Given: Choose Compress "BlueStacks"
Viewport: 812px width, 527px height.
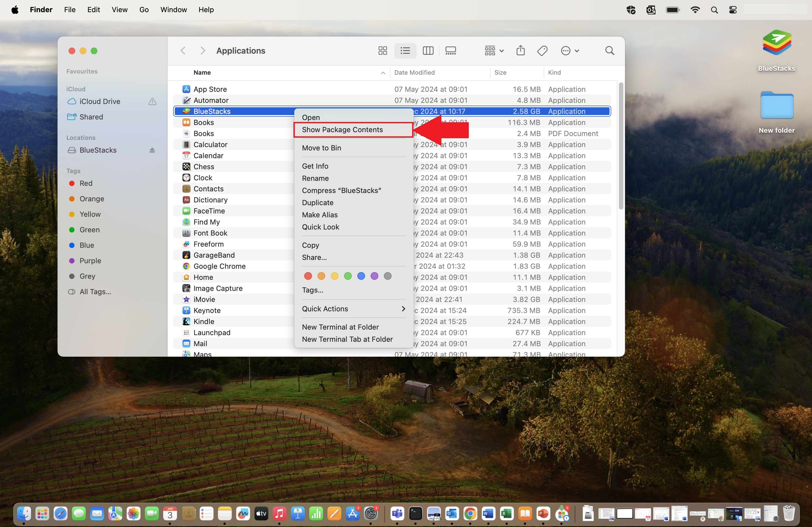Looking at the screenshot, I should pos(354,190).
